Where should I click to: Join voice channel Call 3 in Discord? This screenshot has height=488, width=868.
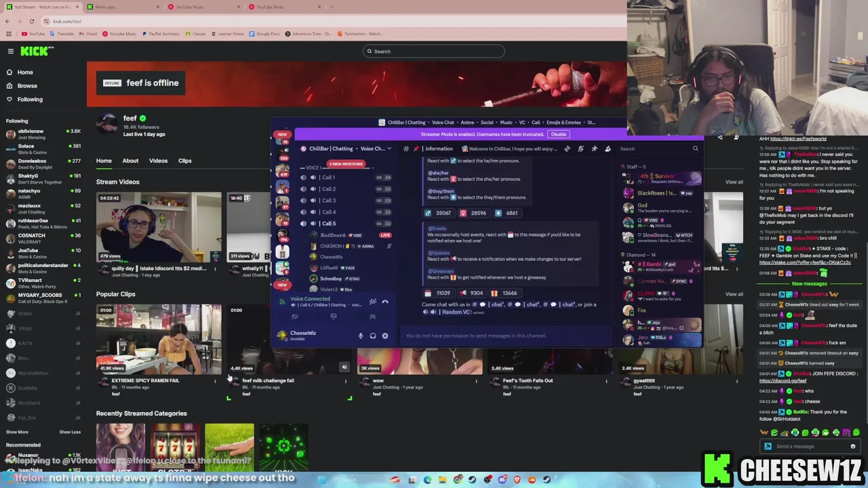pyautogui.click(x=344, y=201)
